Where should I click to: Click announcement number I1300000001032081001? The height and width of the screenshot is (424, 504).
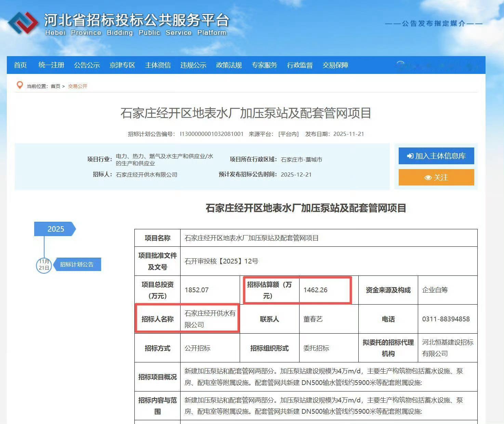(x=212, y=134)
